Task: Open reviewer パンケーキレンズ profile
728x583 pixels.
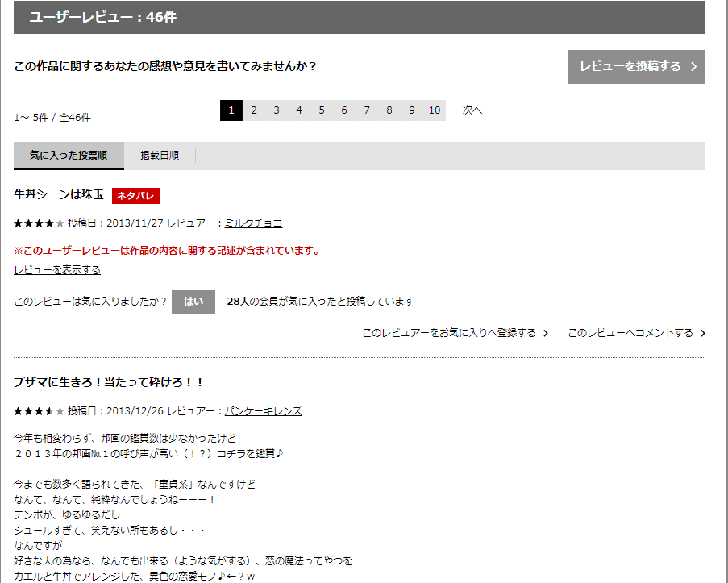Action: pos(264,411)
